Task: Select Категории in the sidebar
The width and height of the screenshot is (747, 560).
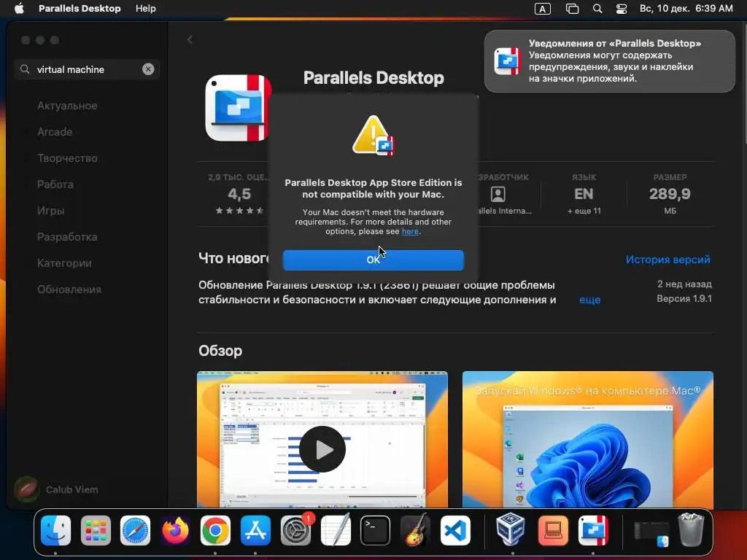Action: 64,262
